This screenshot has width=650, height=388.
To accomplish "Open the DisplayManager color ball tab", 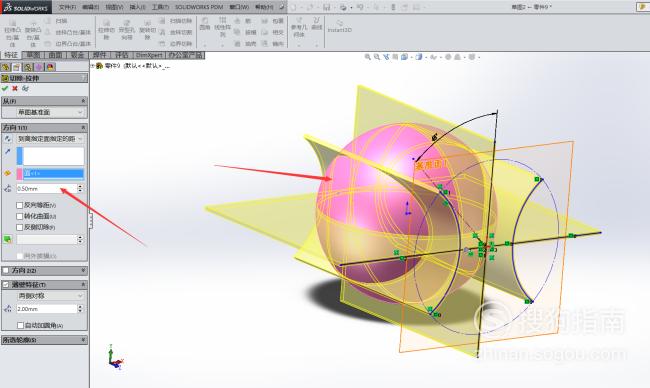I will pos(51,67).
